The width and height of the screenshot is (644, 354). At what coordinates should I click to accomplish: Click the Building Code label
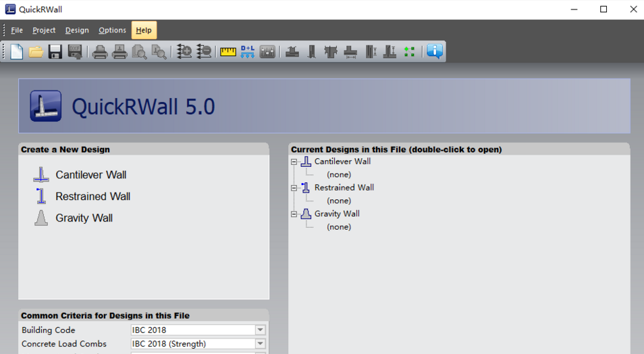pos(49,330)
